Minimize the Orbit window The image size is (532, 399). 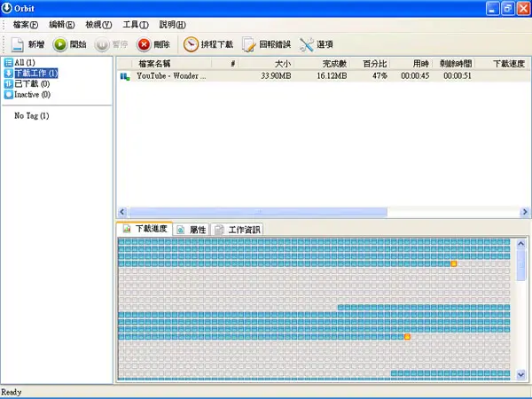(x=493, y=9)
